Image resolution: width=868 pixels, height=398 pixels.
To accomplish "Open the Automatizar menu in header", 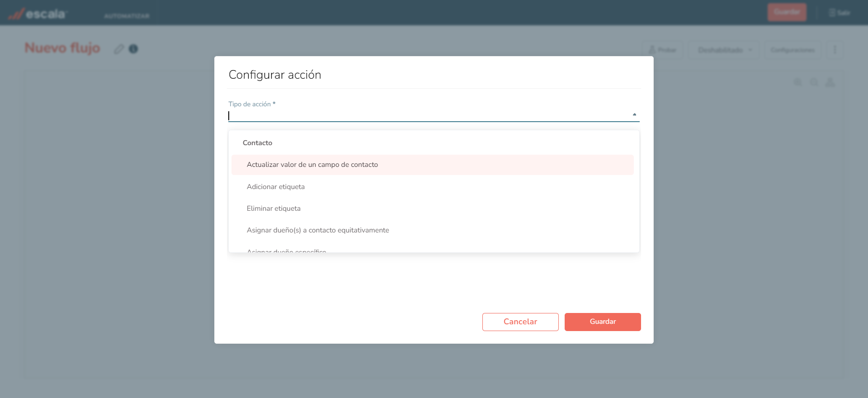I will coord(127,16).
